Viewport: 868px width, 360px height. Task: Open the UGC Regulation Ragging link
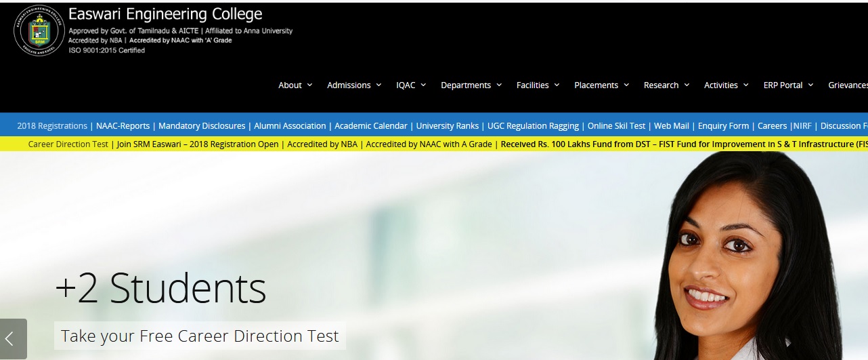pyautogui.click(x=534, y=126)
